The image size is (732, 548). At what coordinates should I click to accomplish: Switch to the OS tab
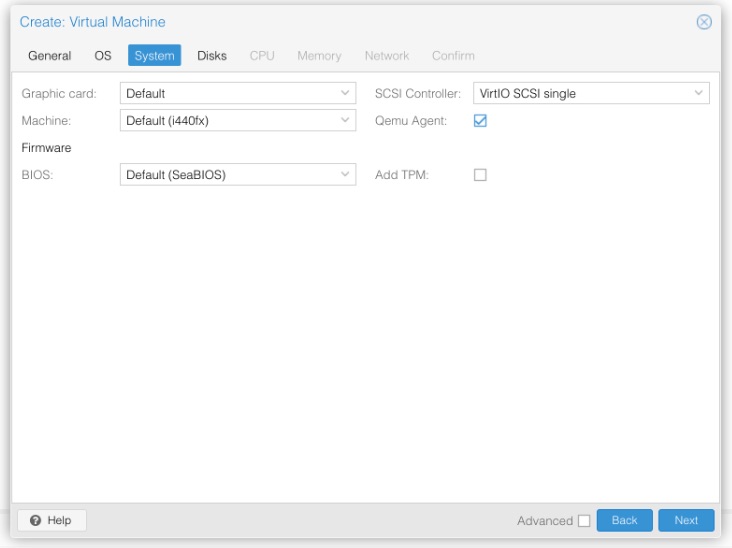[x=103, y=56]
